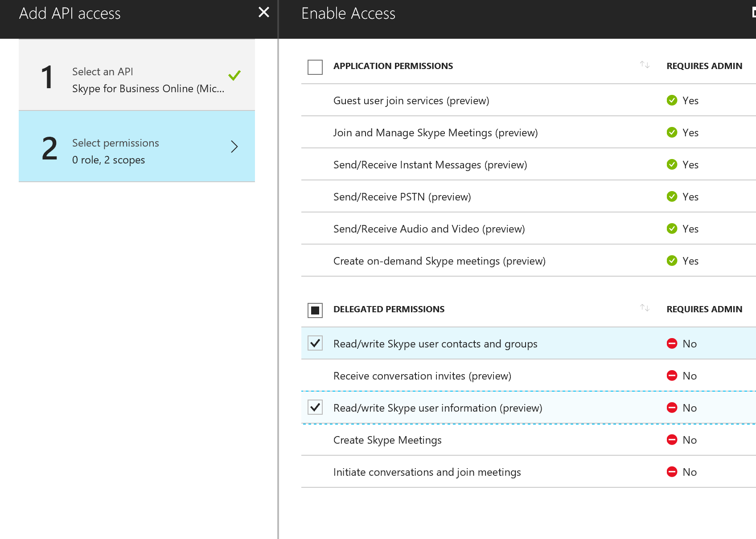Screen dimensions: 756x539
Task: Toggle all Application Permissions checkbox
Action: tap(315, 67)
